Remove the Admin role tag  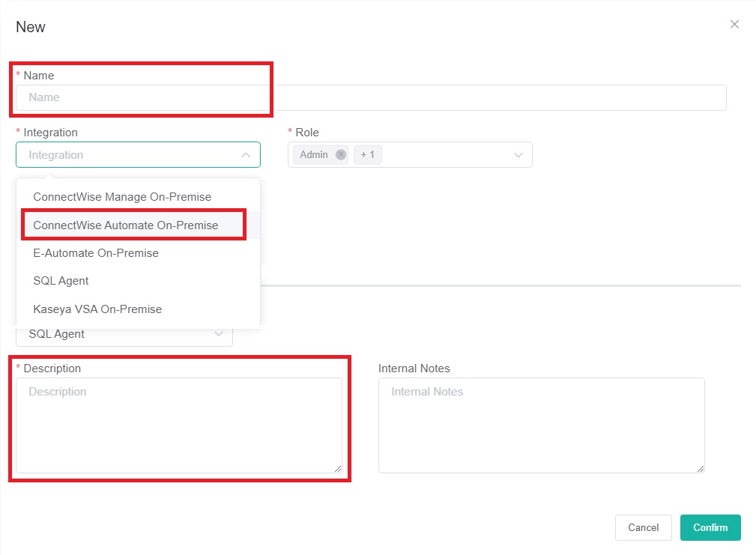341,155
